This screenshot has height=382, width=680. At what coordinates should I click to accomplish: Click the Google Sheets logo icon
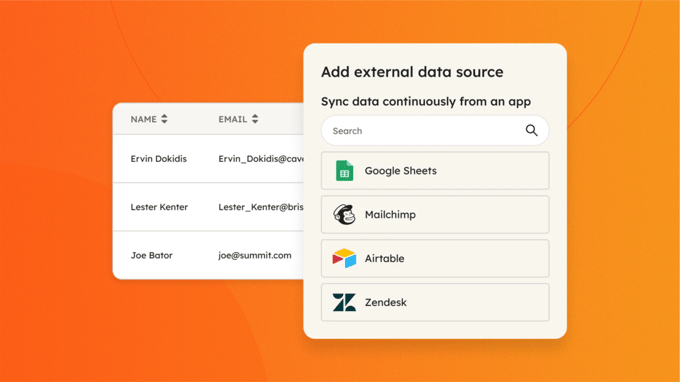[344, 170]
